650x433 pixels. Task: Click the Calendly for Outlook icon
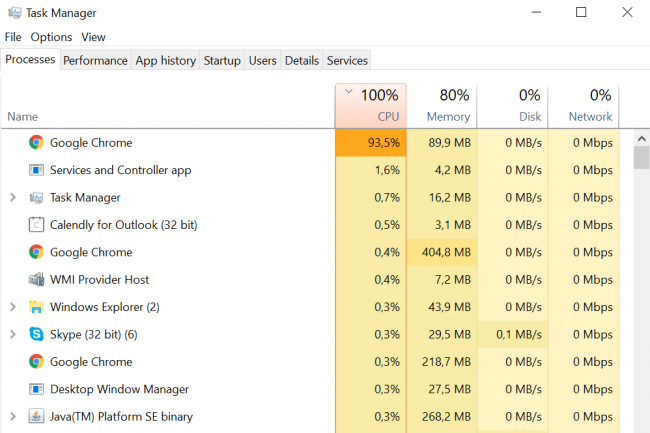coord(36,225)
